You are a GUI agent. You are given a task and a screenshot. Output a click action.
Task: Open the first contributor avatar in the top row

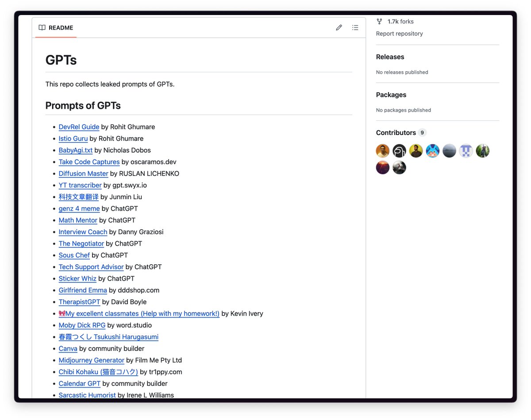tap(383, 151)
